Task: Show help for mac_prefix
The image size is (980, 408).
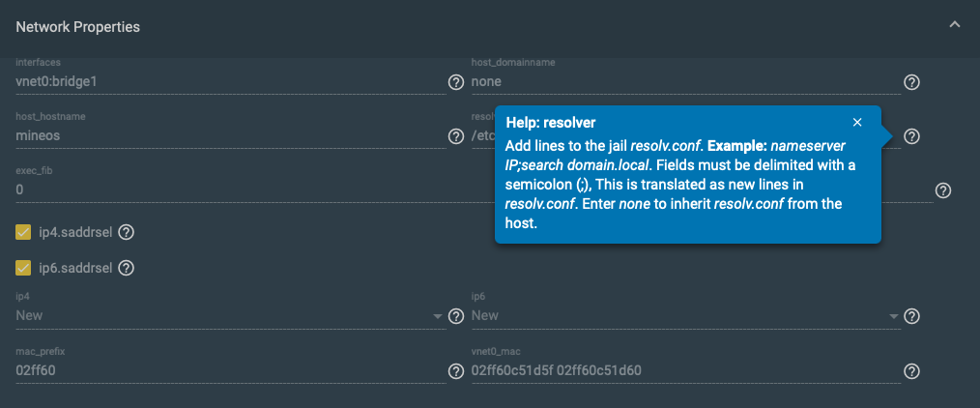Action: (456, 372)
